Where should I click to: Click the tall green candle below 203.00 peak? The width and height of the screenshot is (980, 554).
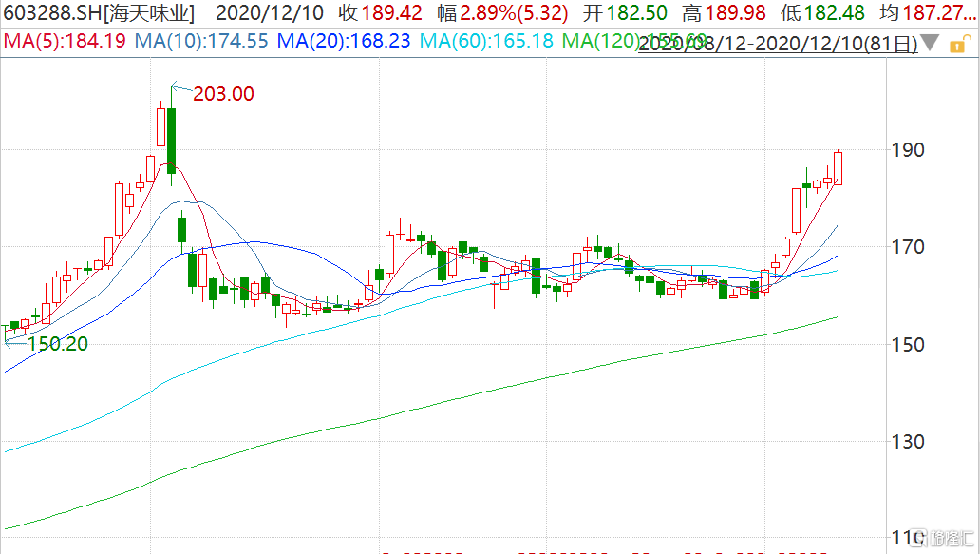click(171, 140)
